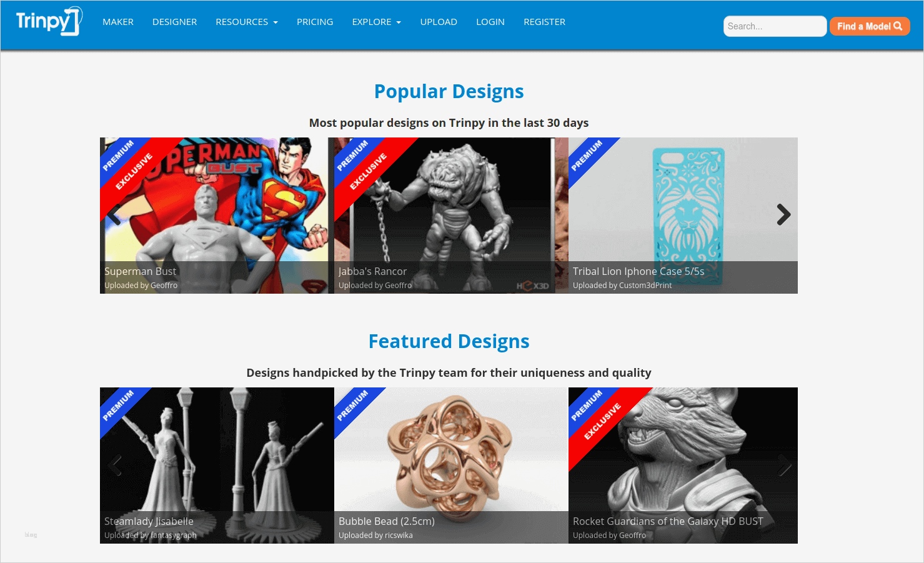
Task: Open the Designer page
Action: tap(175, 22)
